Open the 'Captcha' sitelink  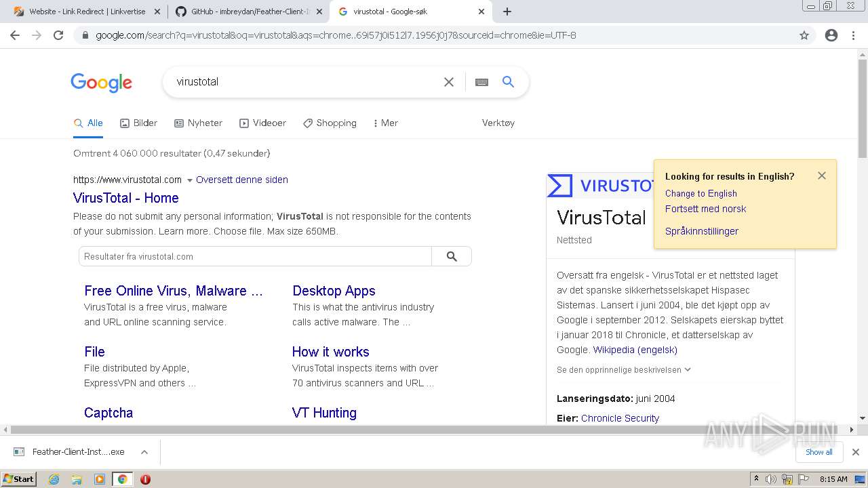pos(108,413)
